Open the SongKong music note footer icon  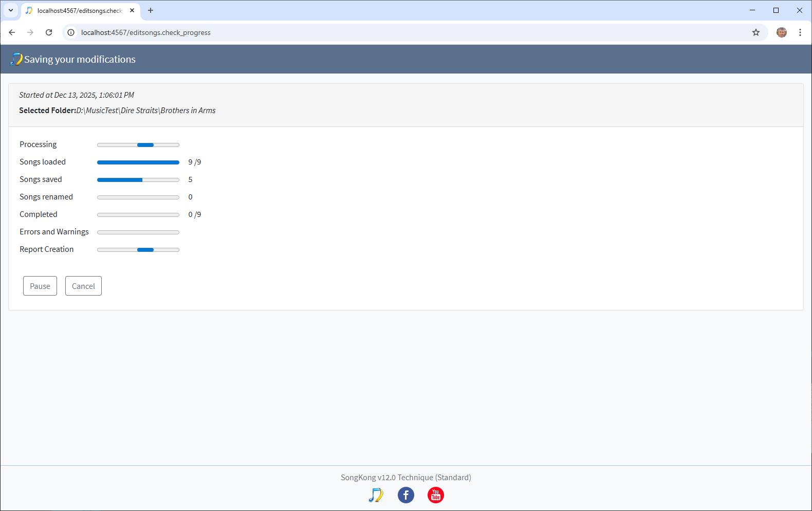click(x=376, y=495)
